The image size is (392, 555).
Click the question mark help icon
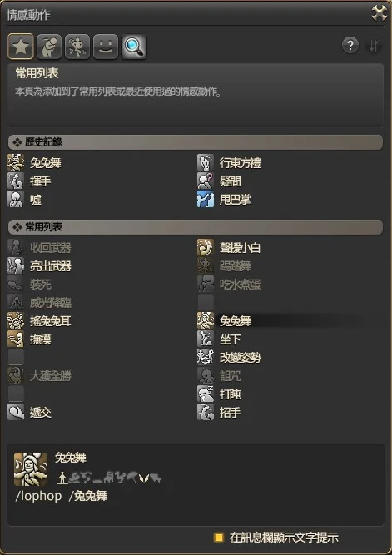pyautogui.click(x=350, y=45)
